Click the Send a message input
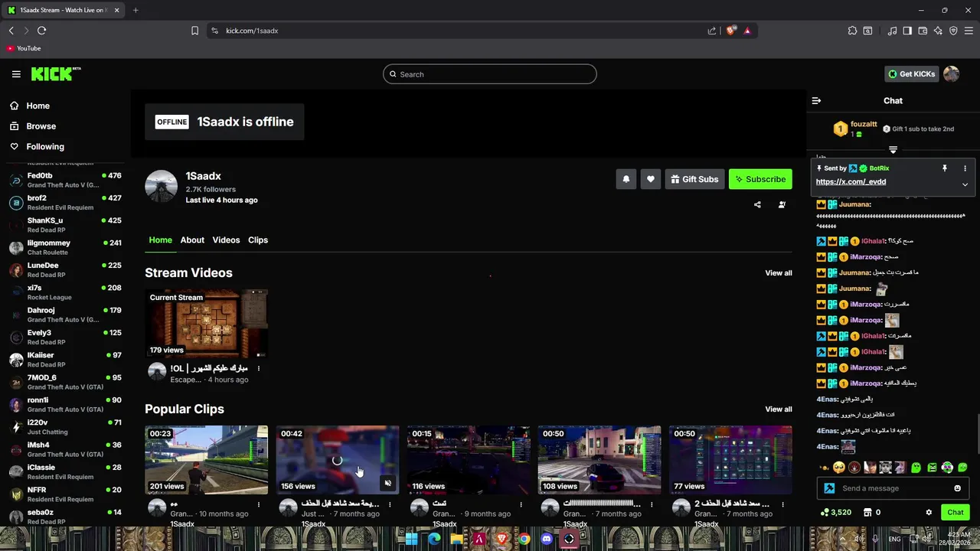This screenshot has height=551, width=980. tap(892, 488)
